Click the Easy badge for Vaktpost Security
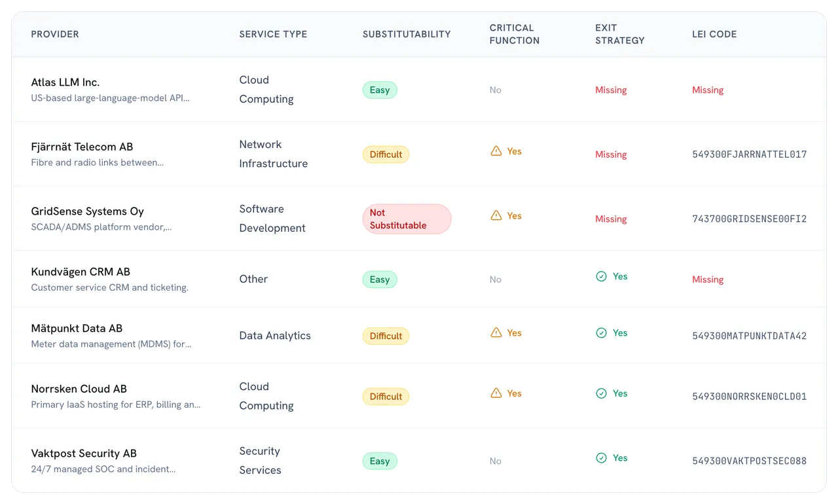The width and height of the screenshot is (838, 504). [380, 461]
